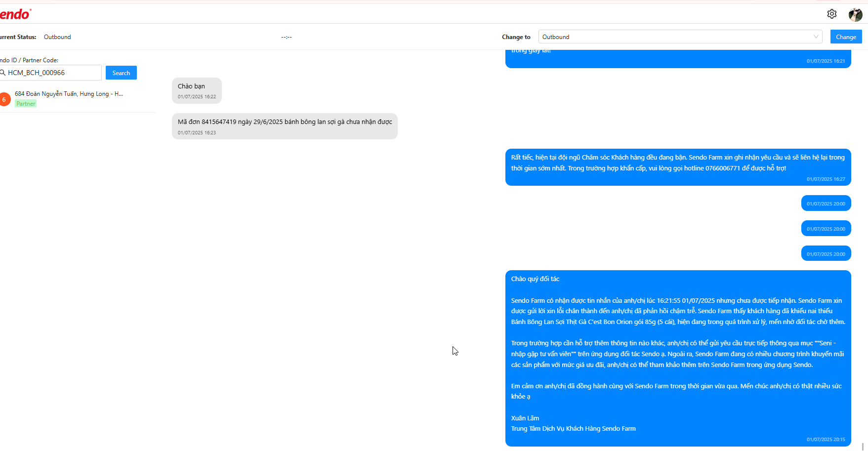Click the orange unread badge showing 6

(x=4, y=99)
